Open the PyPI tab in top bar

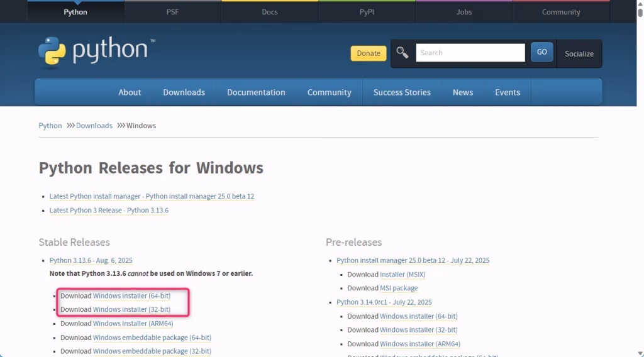click(x=367, y=12)
